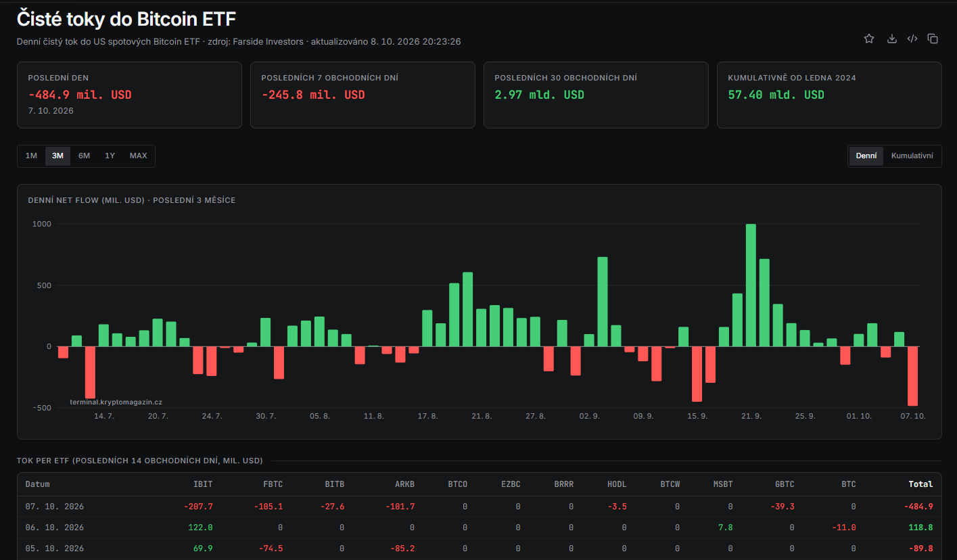Viewport: 957px width, 560px height.
Task: Click the BTCW column header
Action: (670, 484)
